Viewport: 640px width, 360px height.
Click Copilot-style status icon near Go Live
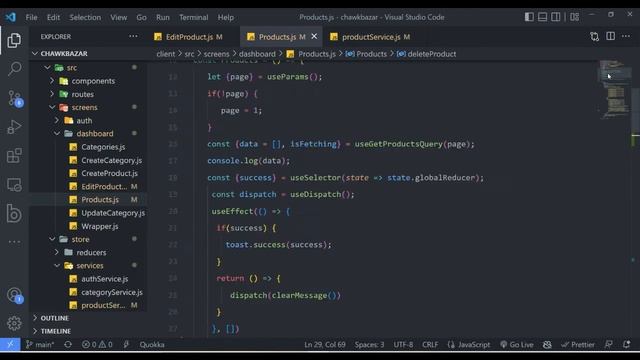547,344
